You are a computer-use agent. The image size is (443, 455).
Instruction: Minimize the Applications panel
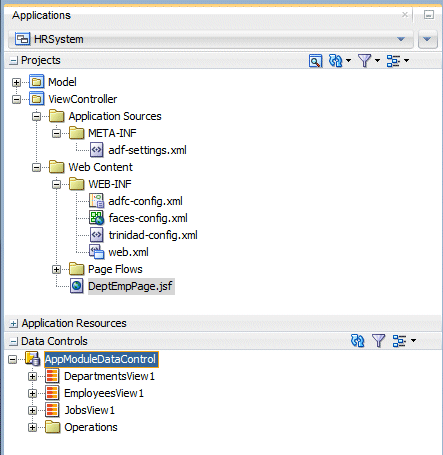click(x=429, y=15)
